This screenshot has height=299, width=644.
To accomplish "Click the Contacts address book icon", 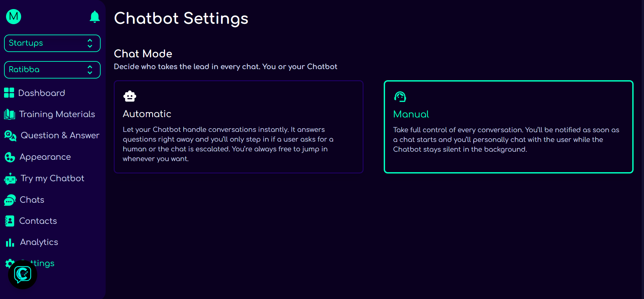I will tap(10, 221).
